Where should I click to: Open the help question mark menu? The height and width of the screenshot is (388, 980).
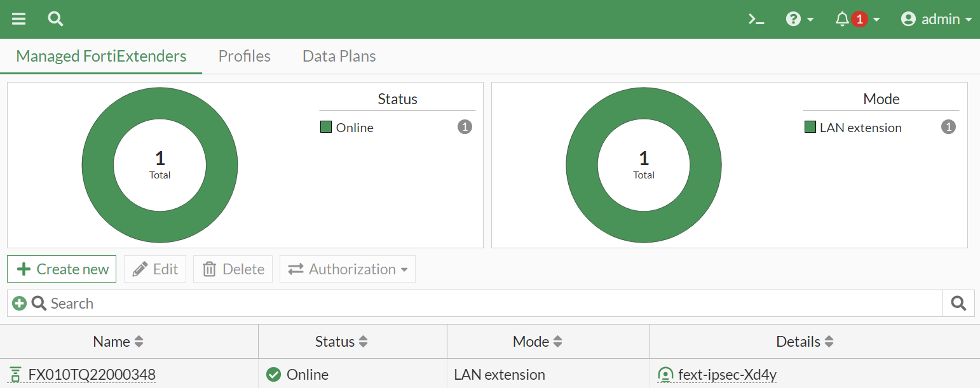pos(800,19)
